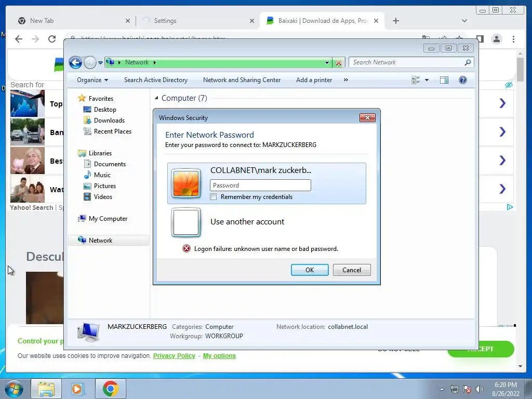Open Chrome tab search chevron
Image resolution: width=532 pixels, height=399 pixels.
tap(464, 21)
